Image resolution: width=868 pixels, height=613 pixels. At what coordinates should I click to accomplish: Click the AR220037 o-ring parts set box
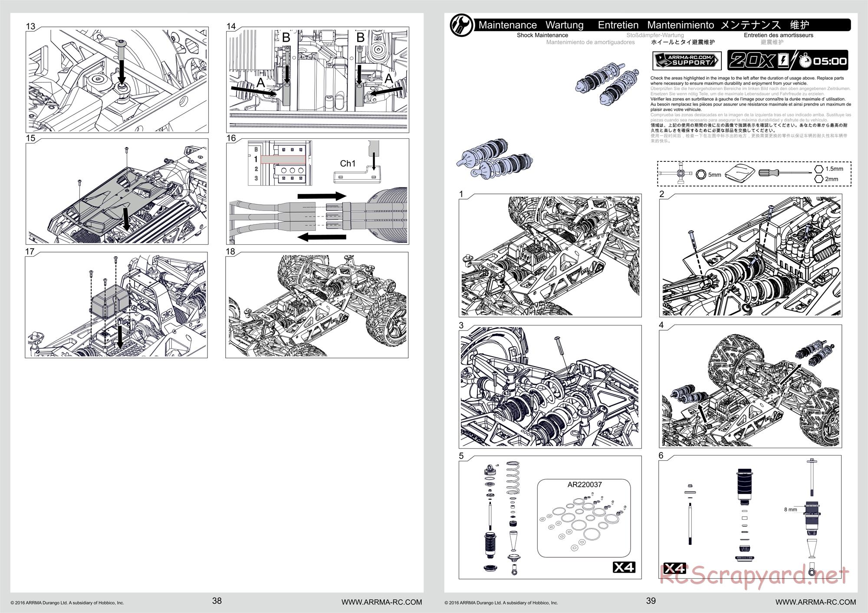[584, 518]
